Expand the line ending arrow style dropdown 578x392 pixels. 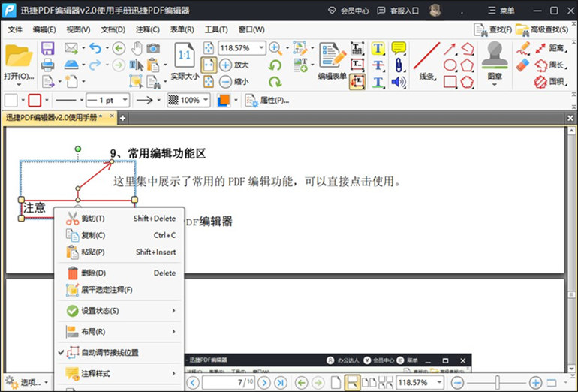pos(159,100)
